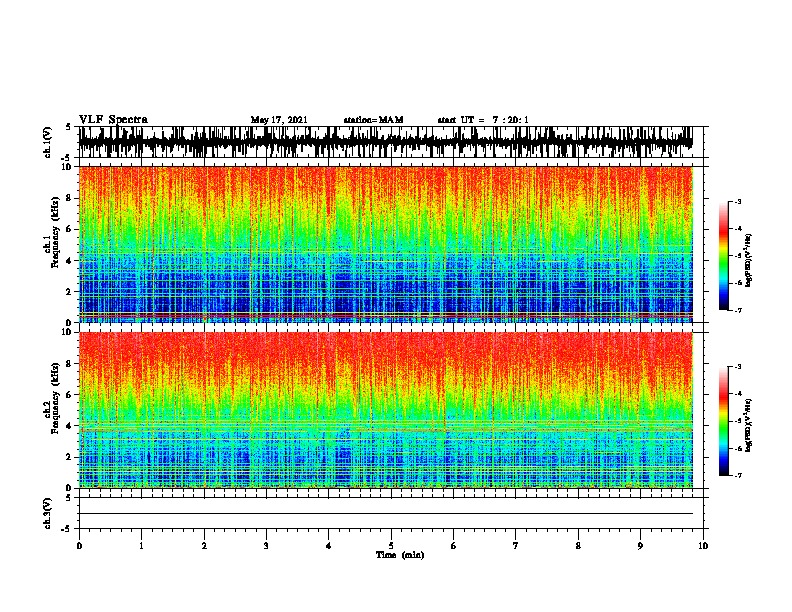Click the "station=MAM" header label
The height and width of the screenshot is (612, 792).
point(373,120)
